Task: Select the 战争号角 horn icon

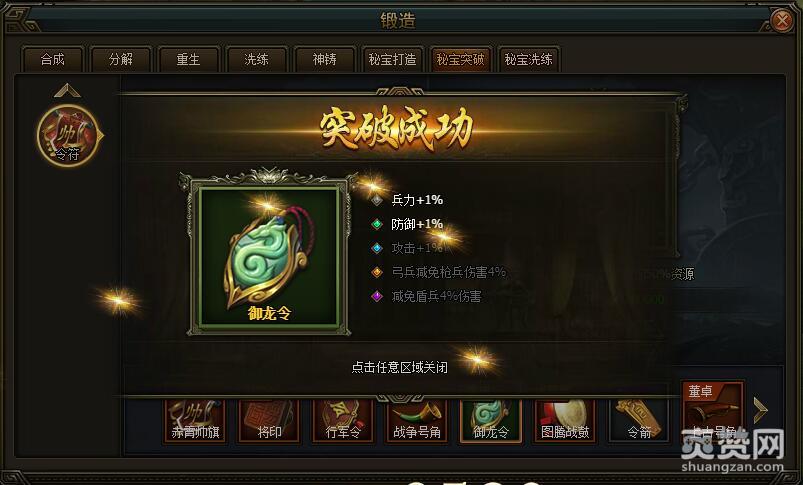Action: click(417, 421)
